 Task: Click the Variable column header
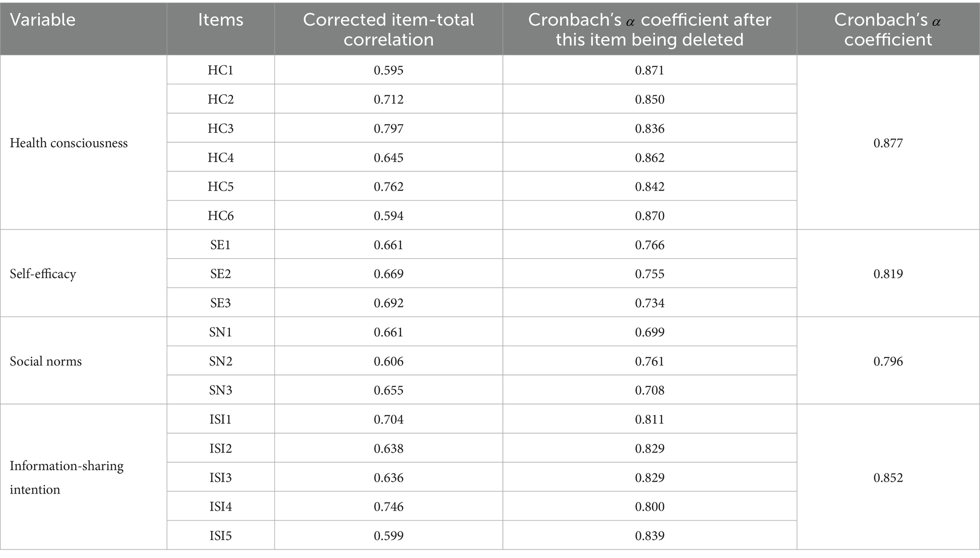click(43, 20)
